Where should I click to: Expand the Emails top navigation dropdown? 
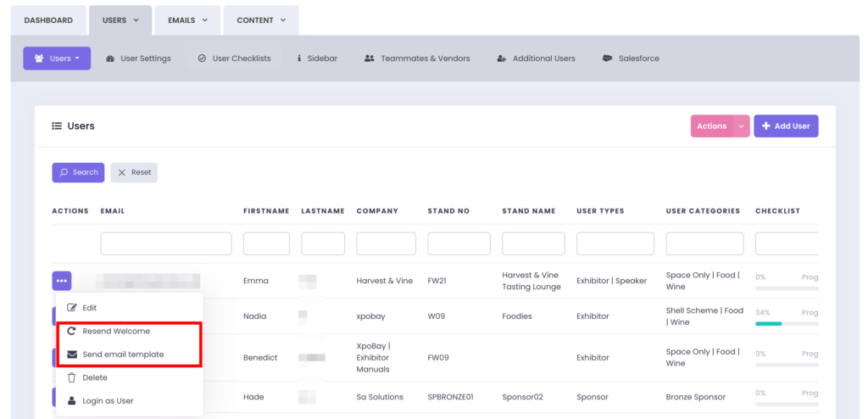tap(187, 20)
